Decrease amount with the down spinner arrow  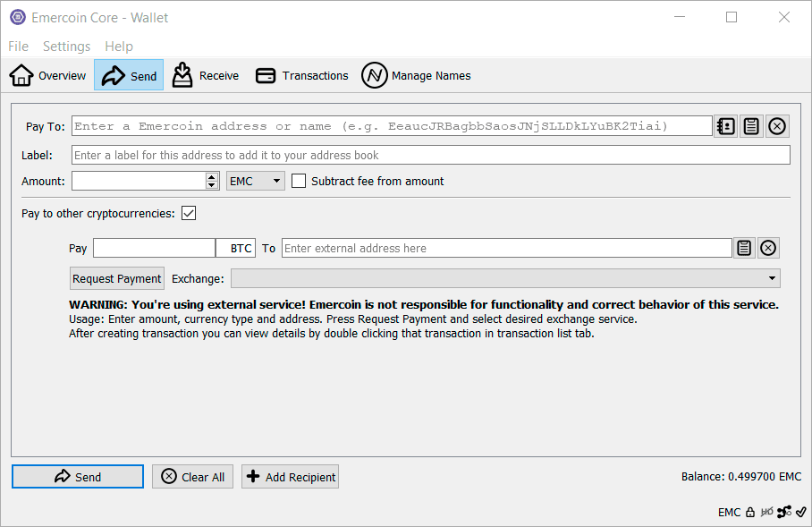[211, 185]
